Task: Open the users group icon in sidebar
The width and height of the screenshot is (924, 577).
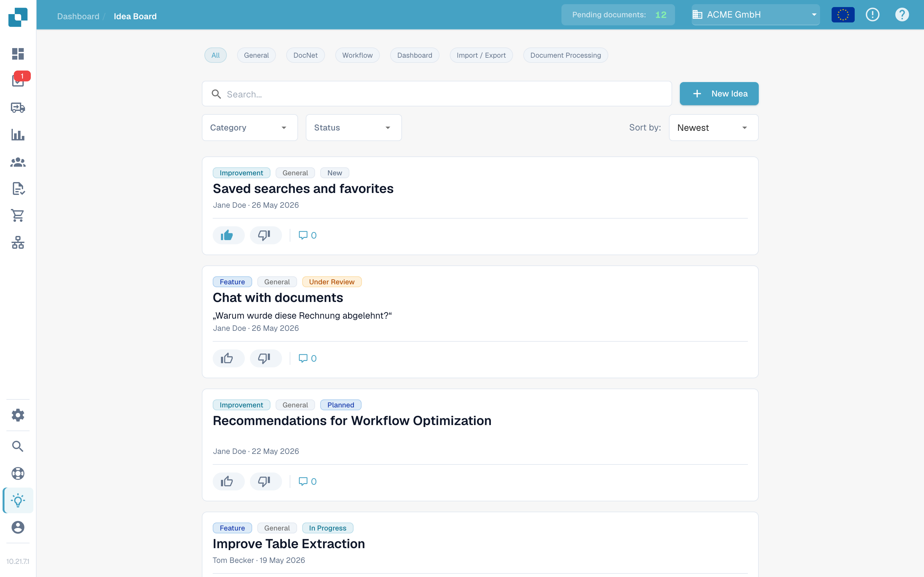Action: tap(18, 162)
